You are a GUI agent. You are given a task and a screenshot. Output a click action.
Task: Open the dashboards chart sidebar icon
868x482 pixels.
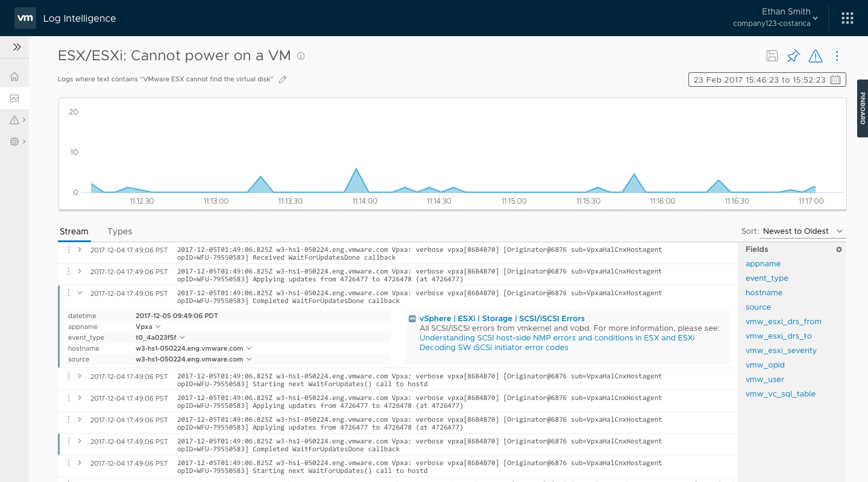[14, 98]
